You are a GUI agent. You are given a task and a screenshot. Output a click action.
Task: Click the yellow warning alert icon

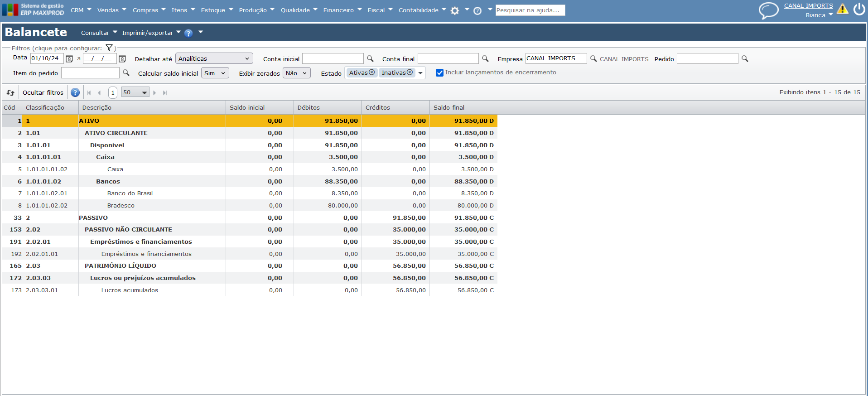(x=842, y=9)
